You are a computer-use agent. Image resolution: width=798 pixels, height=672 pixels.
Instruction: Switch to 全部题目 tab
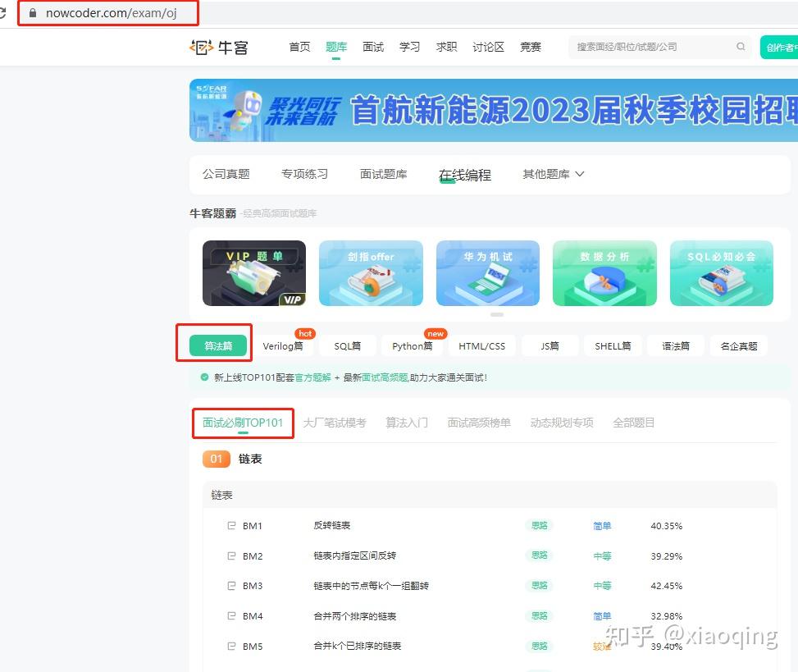(x=634, y=423)
